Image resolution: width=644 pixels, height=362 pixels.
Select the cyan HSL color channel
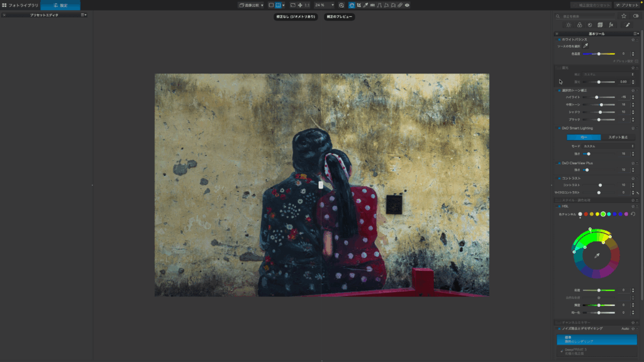609,214
